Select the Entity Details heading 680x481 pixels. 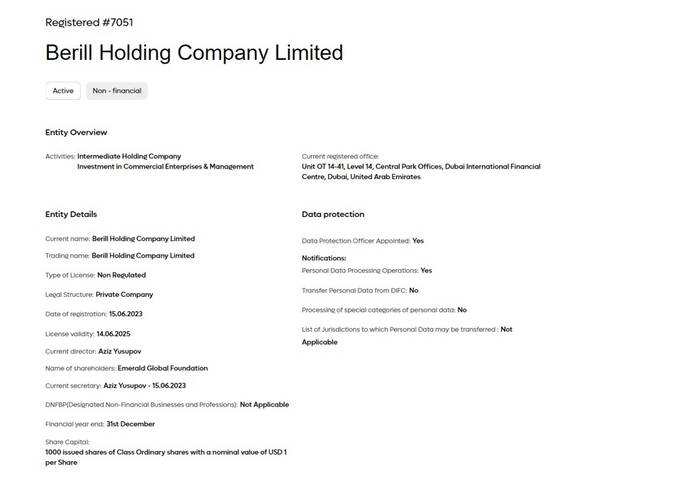pos(71,214)
